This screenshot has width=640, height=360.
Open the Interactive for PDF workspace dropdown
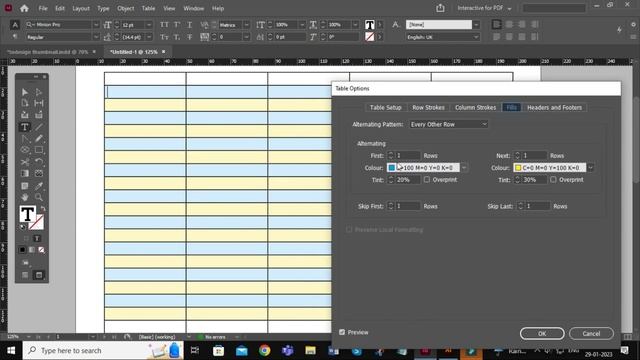click(x=484, y=8)
